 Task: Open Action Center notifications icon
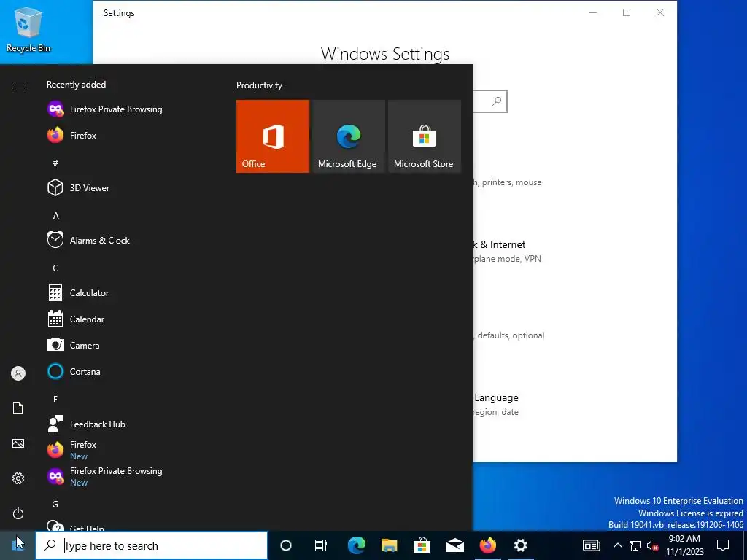pos(723,545)
